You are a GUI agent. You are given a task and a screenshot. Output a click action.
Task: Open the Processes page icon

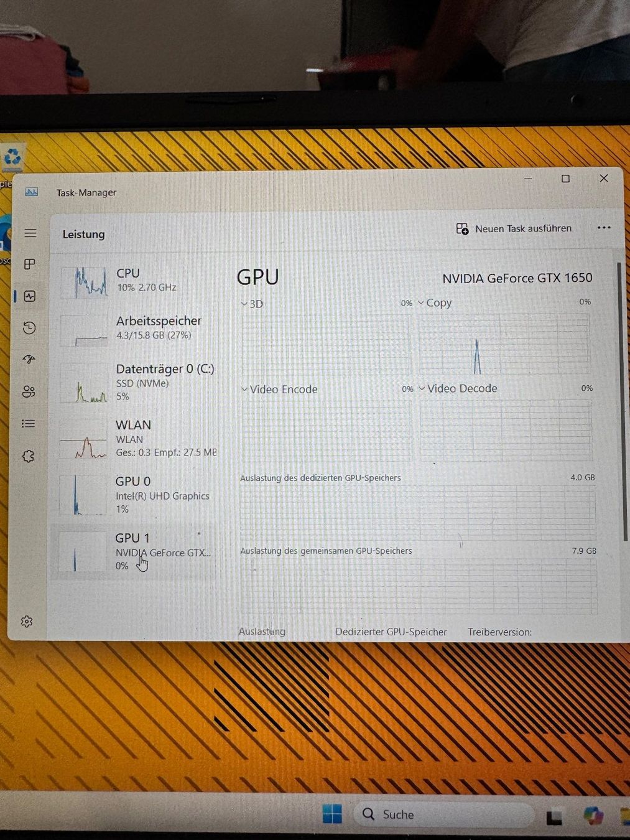tap(29, 264)
